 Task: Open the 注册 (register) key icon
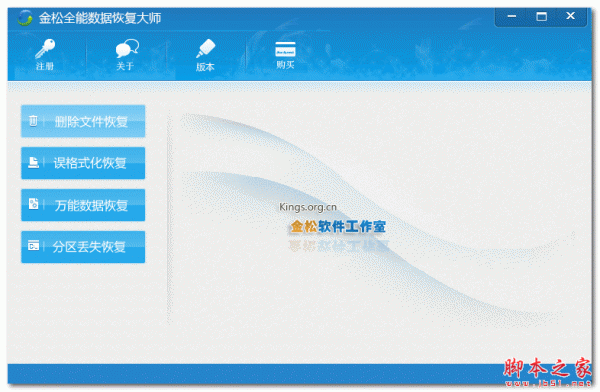coord(45,55)
